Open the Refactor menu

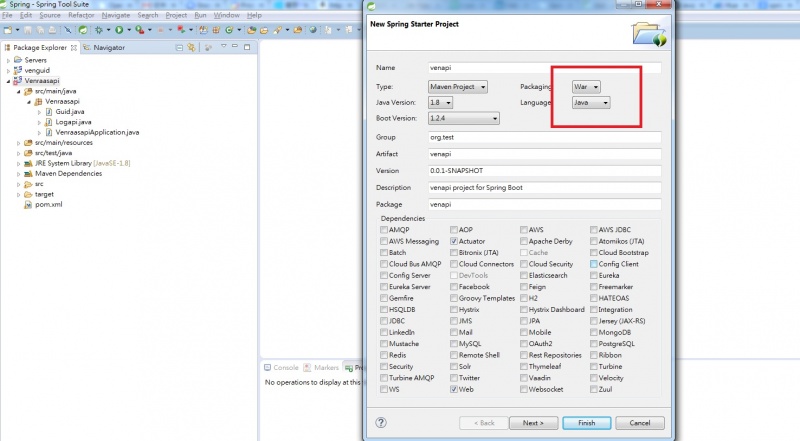[x=81, y=16]
